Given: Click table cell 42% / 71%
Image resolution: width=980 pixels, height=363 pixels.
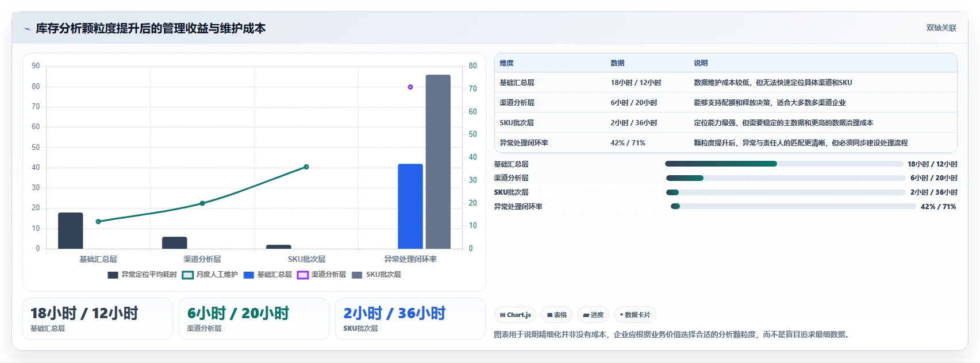Looking at the screenshot, I should (x=628, y=143).
